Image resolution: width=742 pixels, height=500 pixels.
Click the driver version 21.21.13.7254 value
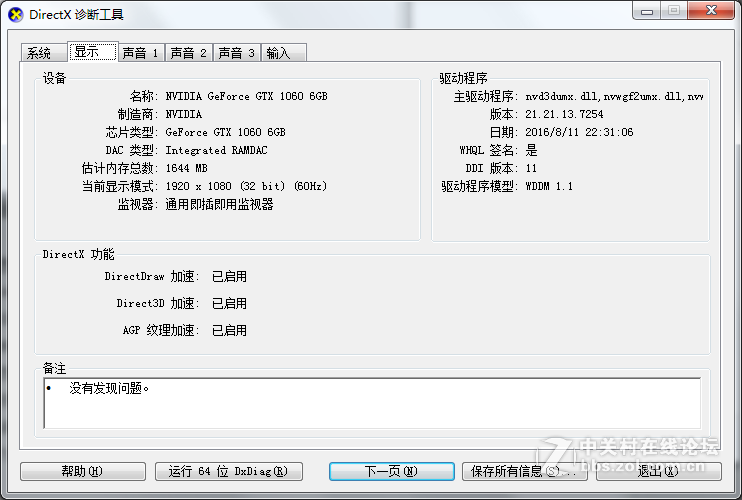pyautogui.click(x=564, y=114)
